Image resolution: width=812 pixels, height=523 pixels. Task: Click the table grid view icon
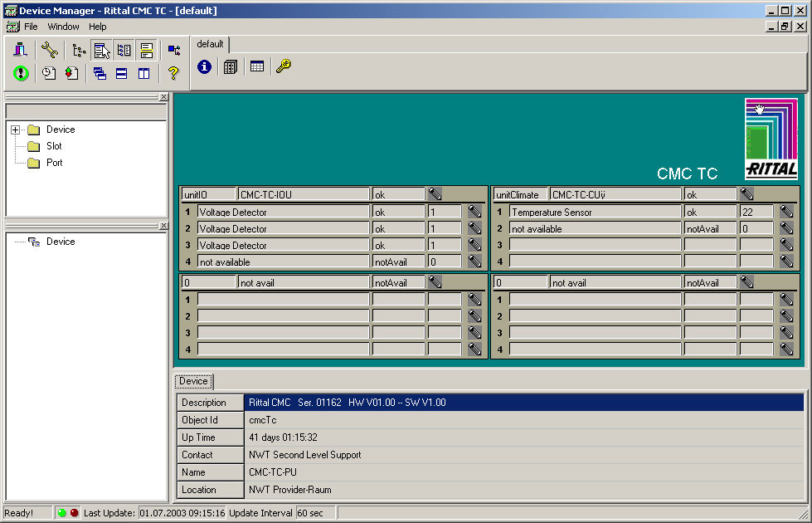click(x=257, y=66)
